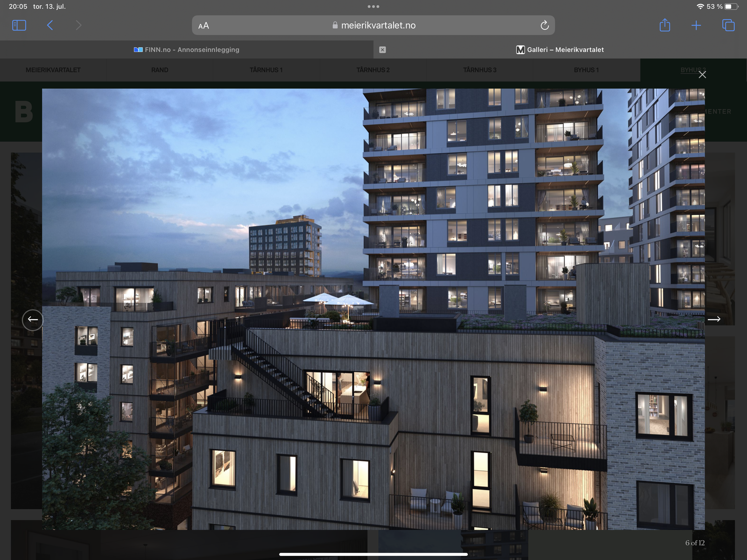Close the gallery lightbox

tap(702, 75)
